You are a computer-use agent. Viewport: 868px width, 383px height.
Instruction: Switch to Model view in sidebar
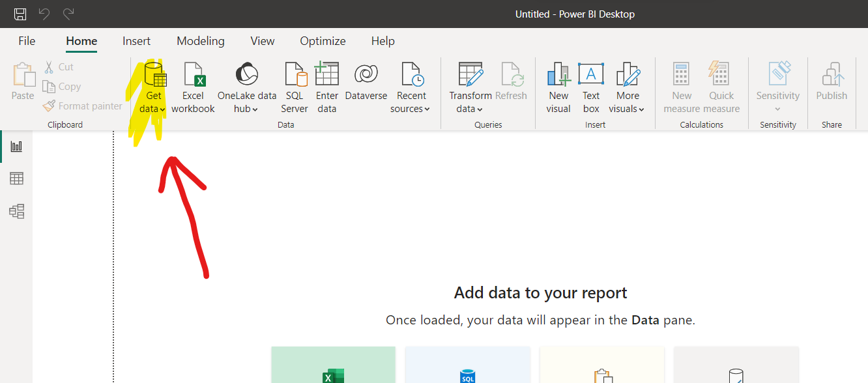(x=16, y=211)
